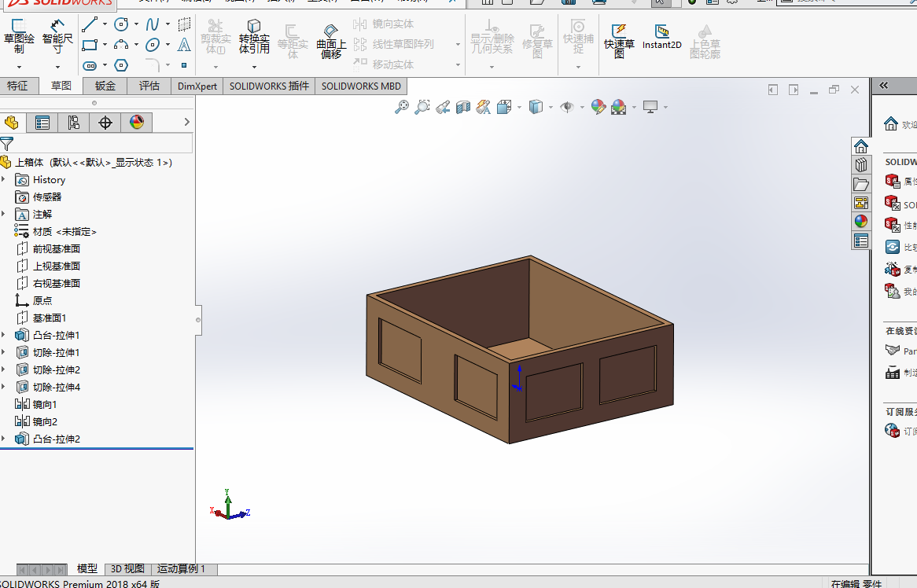The height and width of the screenshot is (588, 917).
Task: Open the Hide/Show Items dropdown arrow
Action: 582,108
